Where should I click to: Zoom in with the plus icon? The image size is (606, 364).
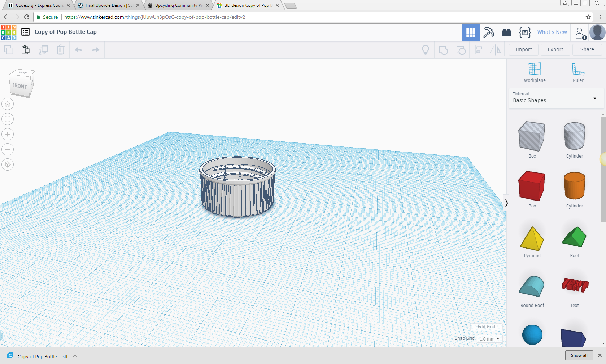click(x=8, y=135)
